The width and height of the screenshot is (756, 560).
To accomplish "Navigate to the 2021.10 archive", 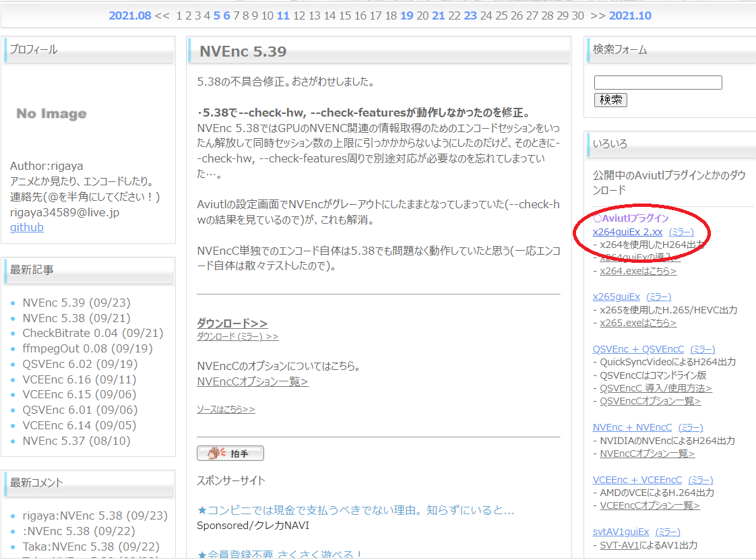I will click(x=630, y=15).
